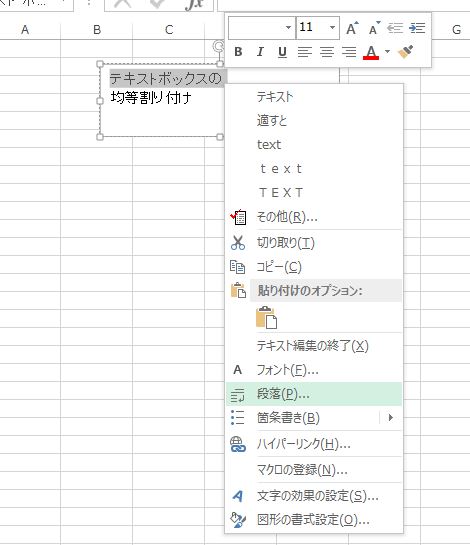
Task: Expand 箇条書き(B) bullets submenu arrow
Action: [x=390, y=417]
